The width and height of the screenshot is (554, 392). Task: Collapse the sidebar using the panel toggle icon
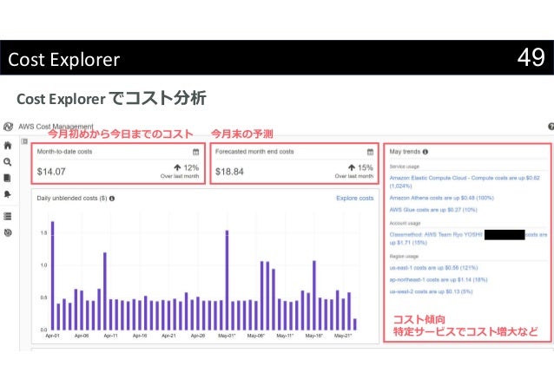coord(24,141)
